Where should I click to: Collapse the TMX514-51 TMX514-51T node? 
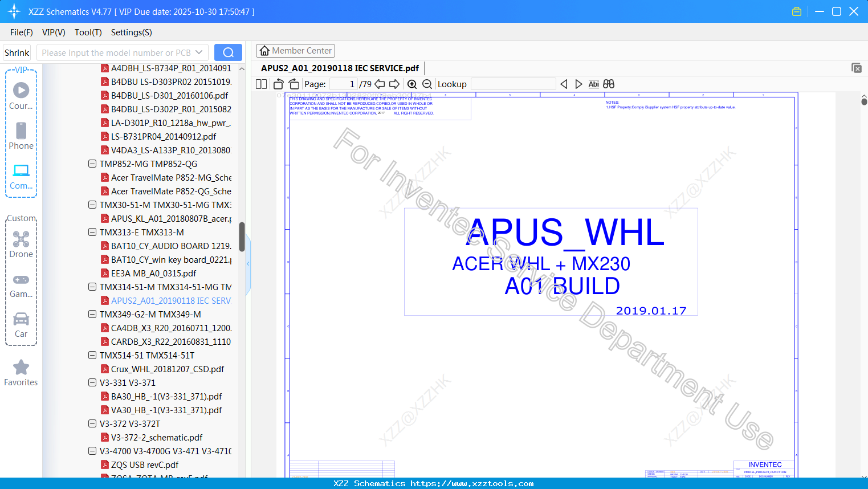(92, 356)
